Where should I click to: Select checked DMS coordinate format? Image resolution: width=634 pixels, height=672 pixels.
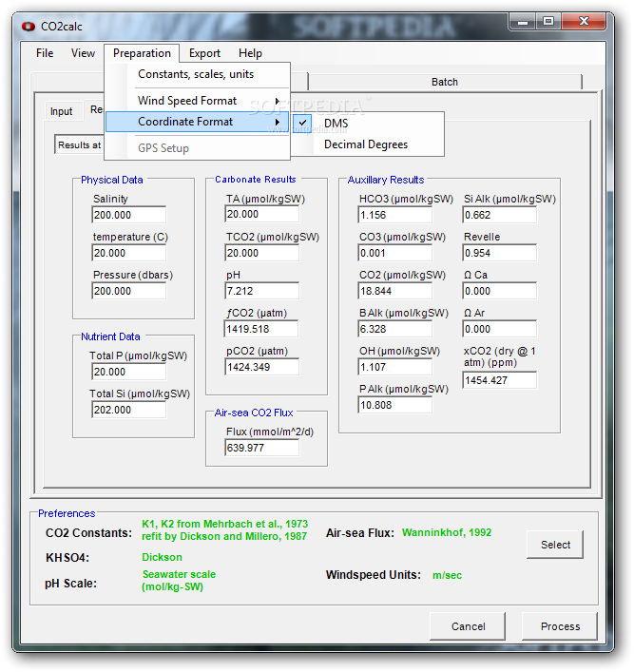pyautogui.click(x=368, y=124)
